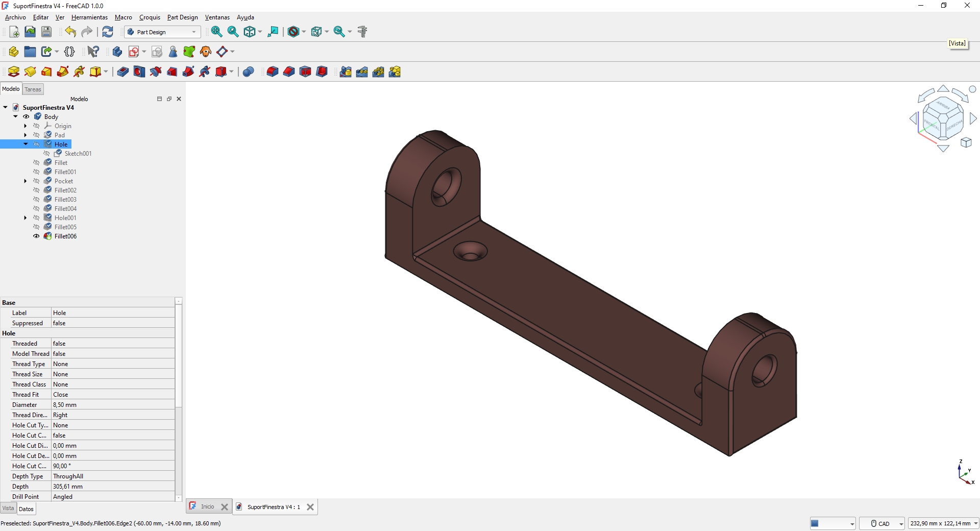
Task: Collapse the Hole tree item
Action: 26,144
